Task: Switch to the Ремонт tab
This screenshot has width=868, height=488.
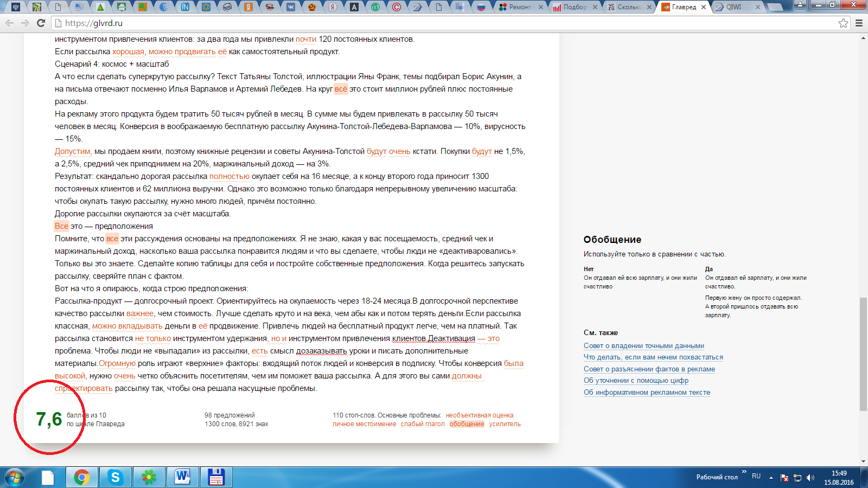Action: (x=519, y=7)
